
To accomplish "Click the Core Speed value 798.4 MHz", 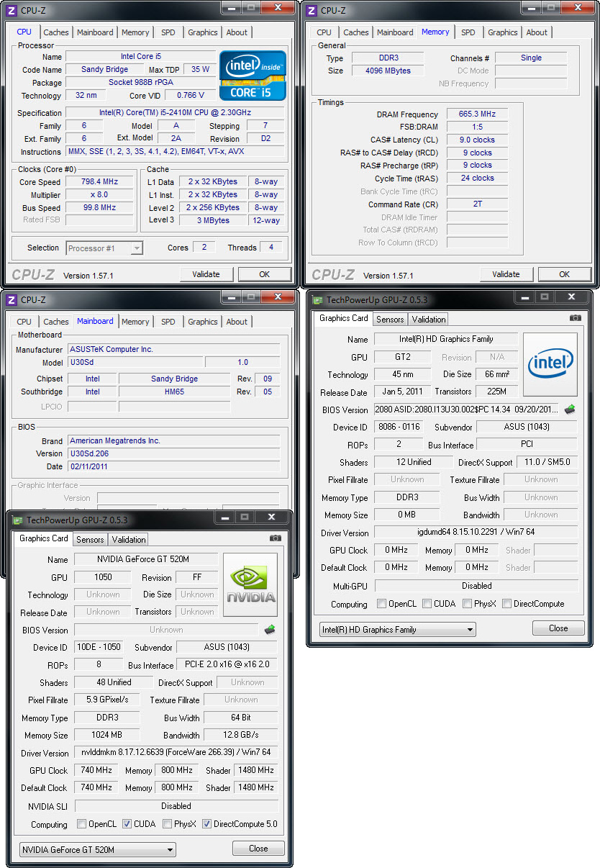I will [100, 182].
